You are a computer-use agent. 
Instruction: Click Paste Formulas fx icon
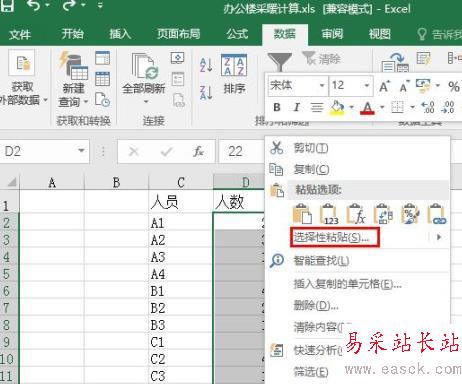356,214
